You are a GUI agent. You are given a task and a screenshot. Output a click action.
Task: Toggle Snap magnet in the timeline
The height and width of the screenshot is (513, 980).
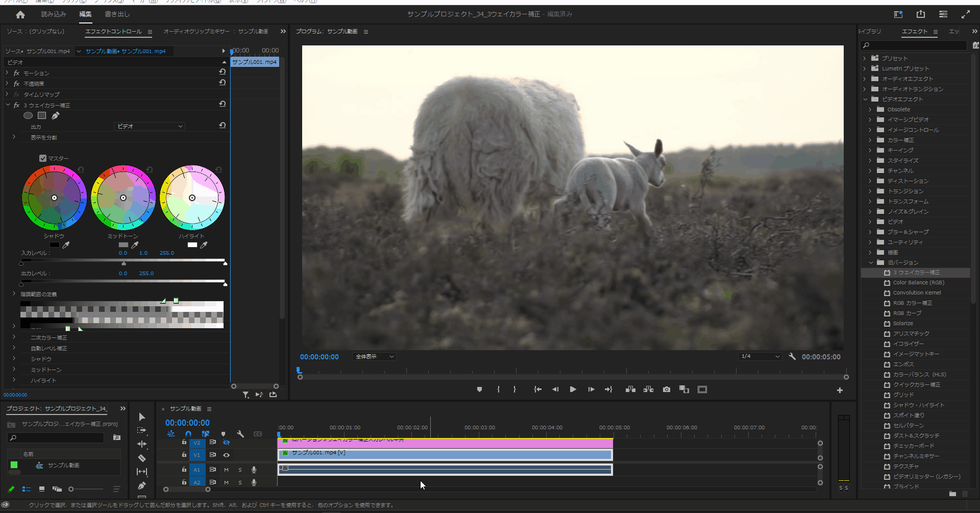click(188, 434)
